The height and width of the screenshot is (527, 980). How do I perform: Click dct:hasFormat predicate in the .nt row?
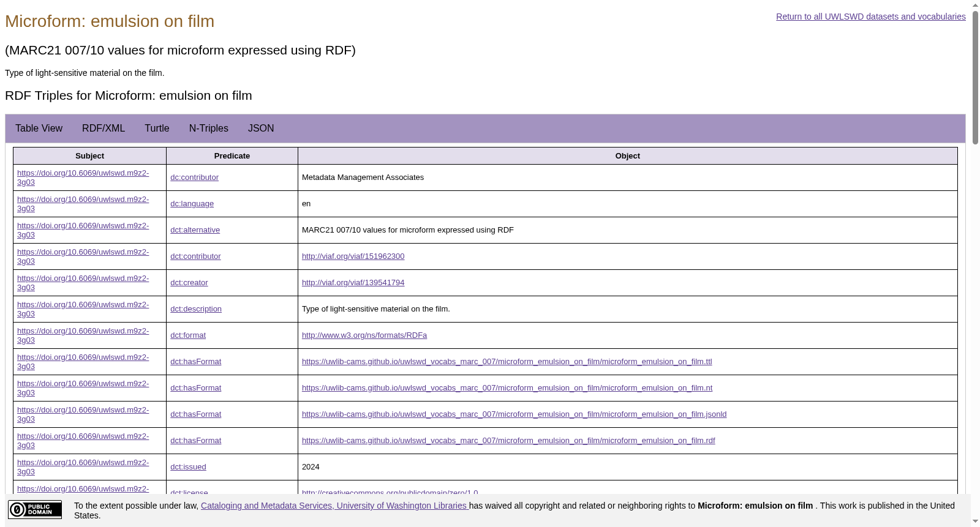coord(195,388)
